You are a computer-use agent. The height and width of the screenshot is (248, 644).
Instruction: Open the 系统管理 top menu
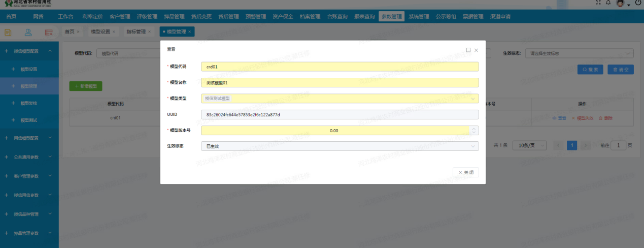(419, 17)
